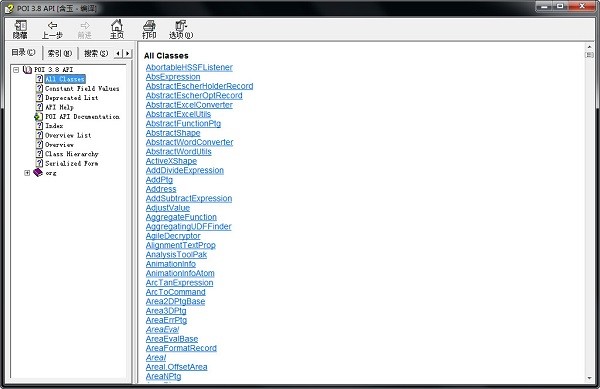Open the AreaFormatRecord class link

coord(181,348)
